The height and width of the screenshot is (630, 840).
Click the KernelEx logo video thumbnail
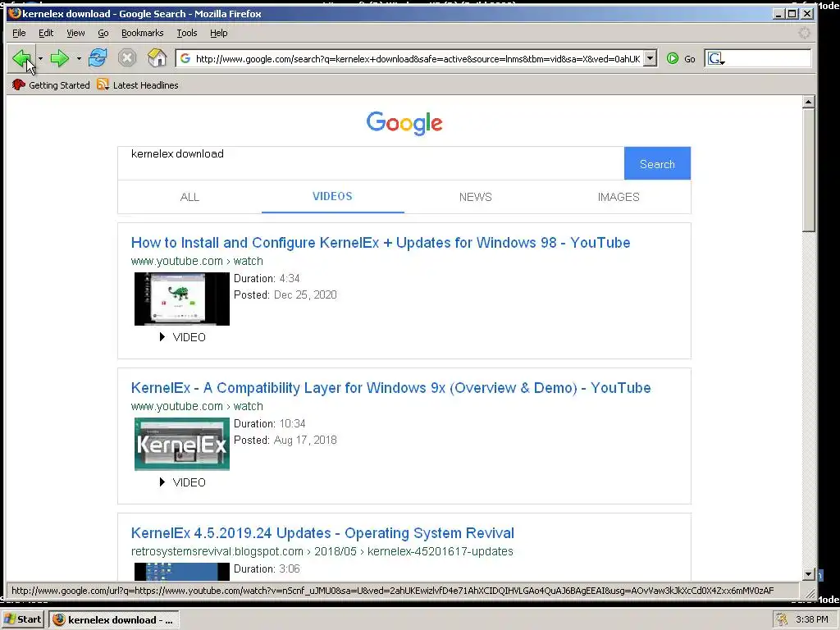[182, 444]
